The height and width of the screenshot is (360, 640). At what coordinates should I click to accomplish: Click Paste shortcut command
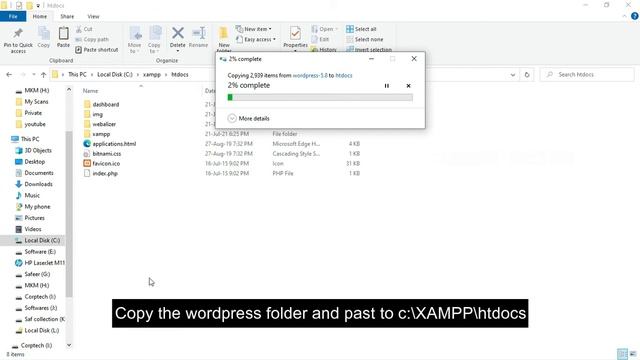tap(97, 50)
